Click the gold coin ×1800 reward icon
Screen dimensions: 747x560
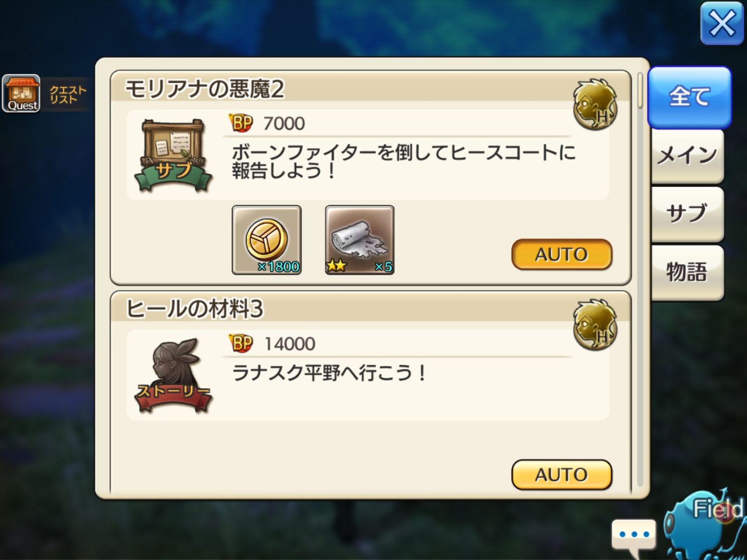pos(266,240)
